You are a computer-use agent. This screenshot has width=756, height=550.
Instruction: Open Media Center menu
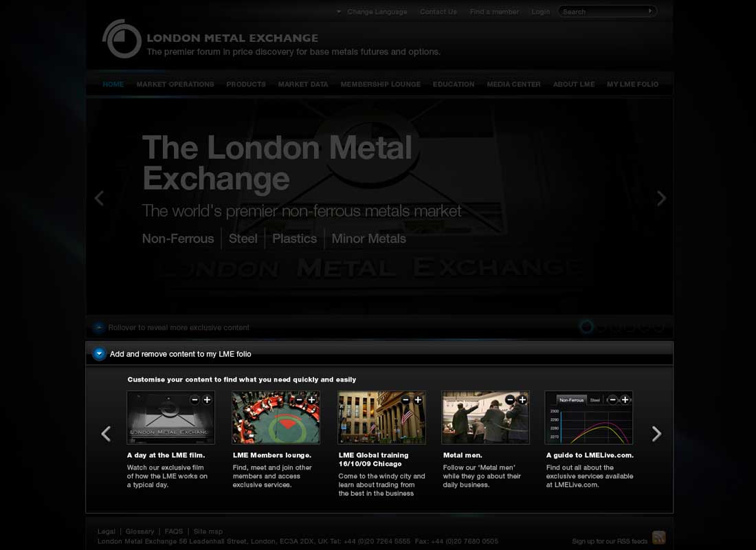(x=513, y=84)
